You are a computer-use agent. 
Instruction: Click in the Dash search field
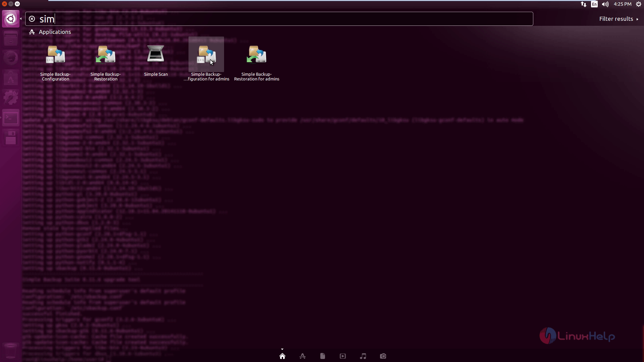coord(279,19)
